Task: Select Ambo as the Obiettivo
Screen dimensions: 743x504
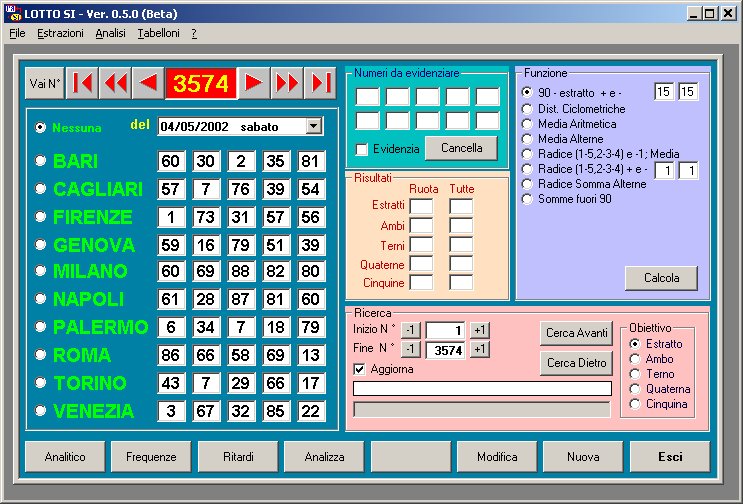Action: pos(634,359)
